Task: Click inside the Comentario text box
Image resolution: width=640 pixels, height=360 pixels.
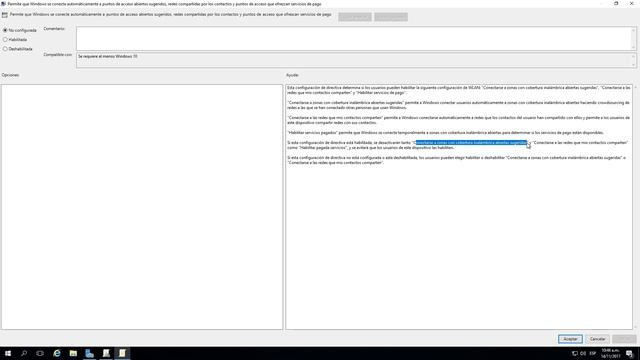Action: click(x=353, y=39)
